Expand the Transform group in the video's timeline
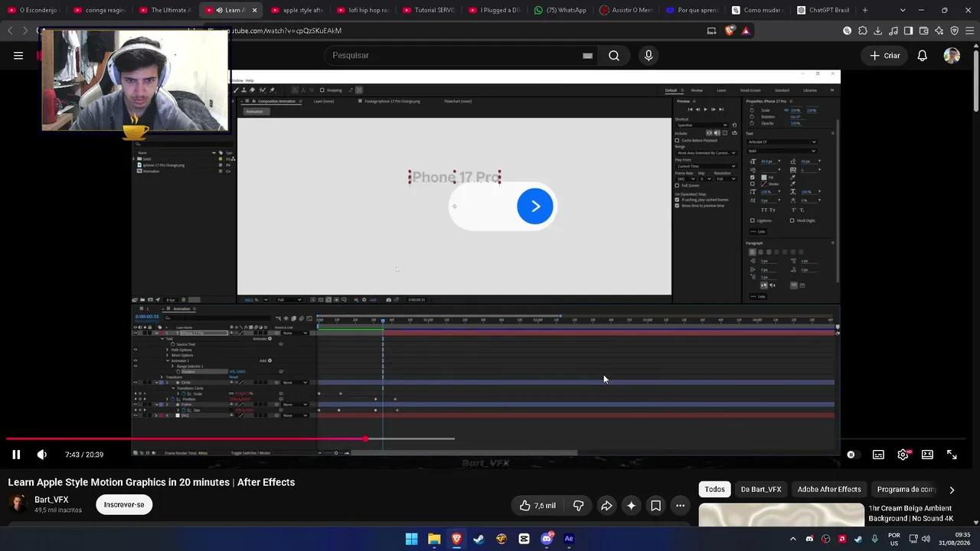The height and width of the screenshot is (551, 980). (x=162, y=377)
